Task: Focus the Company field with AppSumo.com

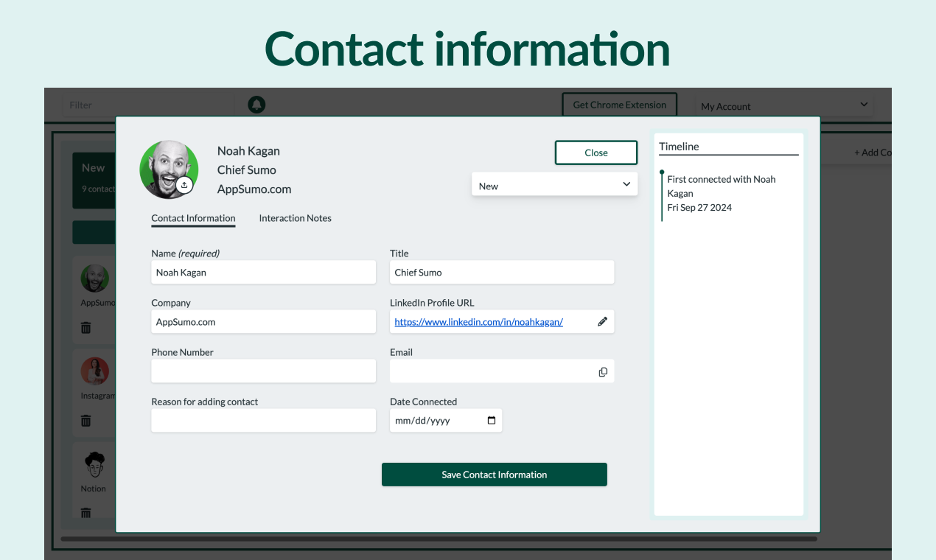Action: point(264,321)
